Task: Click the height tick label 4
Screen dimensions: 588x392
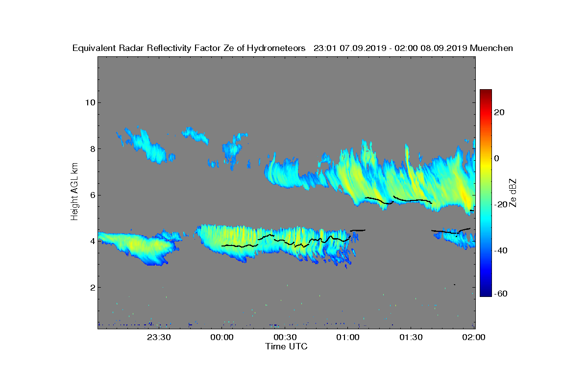Action: [92, 241]
